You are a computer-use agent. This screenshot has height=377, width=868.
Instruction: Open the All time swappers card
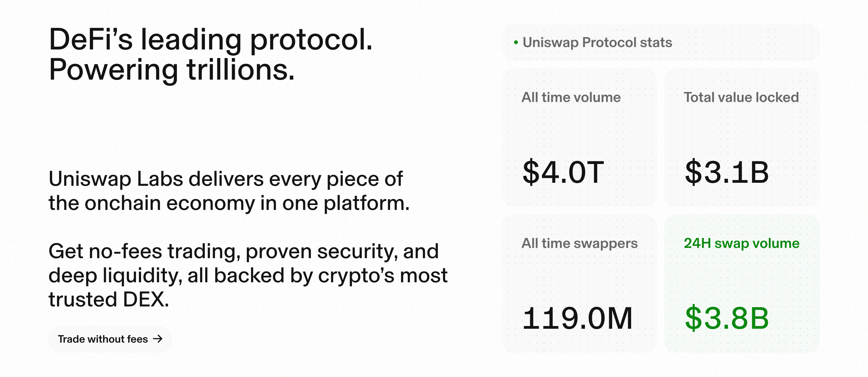tap(579, 283)
